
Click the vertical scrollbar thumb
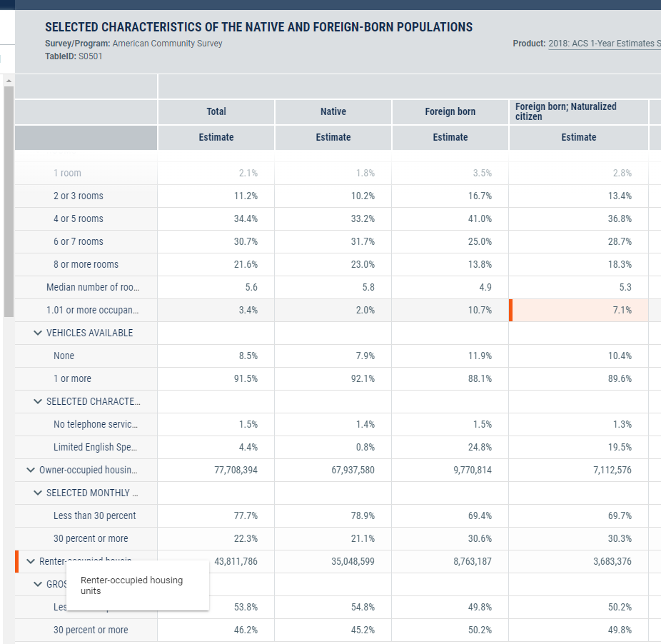click(9, 200)
